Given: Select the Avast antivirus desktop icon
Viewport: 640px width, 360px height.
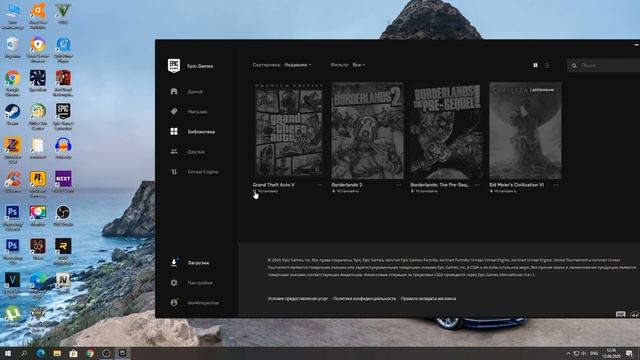Looking at the screenshot, I should tap(38, 16).
